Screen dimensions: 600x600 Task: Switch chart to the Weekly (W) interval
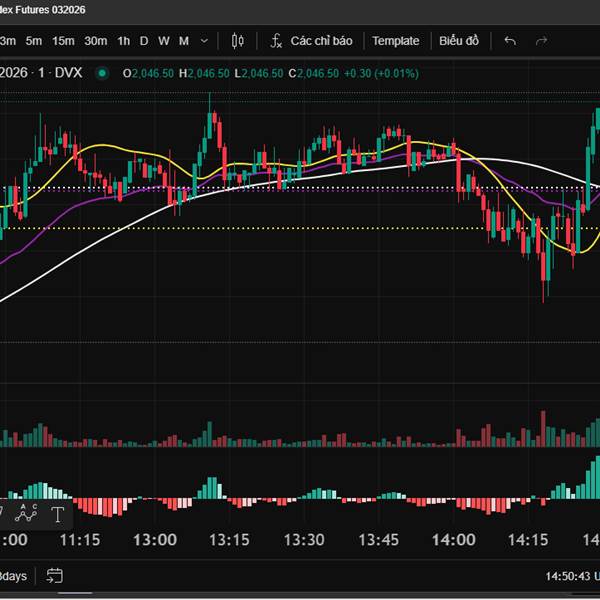pyautogui.click(x=163, y=41)
